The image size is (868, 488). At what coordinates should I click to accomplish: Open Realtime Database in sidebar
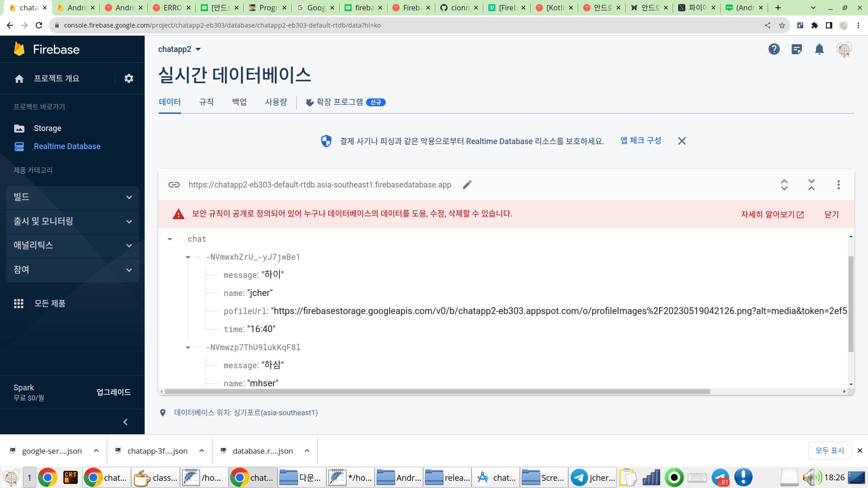click(67, 146)
